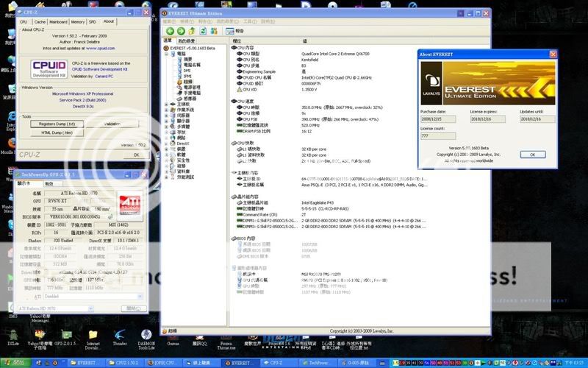The width and height of the screenshot is (588, 368).
Task: Open the SPD tab in CPU-Z
Action: click(93, 22)
